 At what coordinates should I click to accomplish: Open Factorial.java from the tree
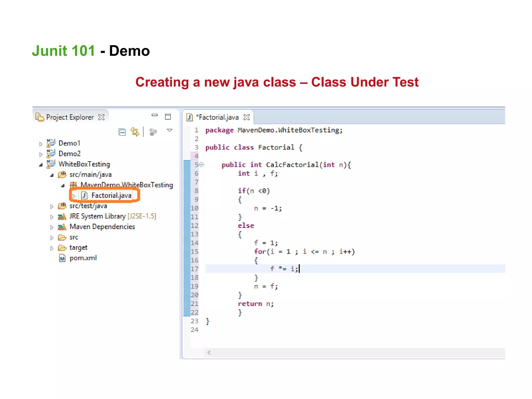[x=111, y=195]
